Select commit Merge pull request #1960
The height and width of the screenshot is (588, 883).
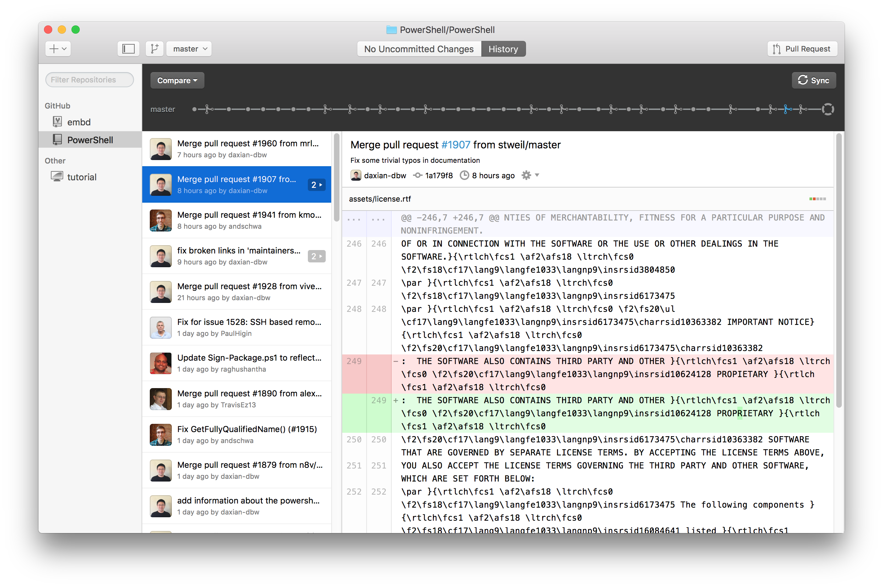click(237, 149)
